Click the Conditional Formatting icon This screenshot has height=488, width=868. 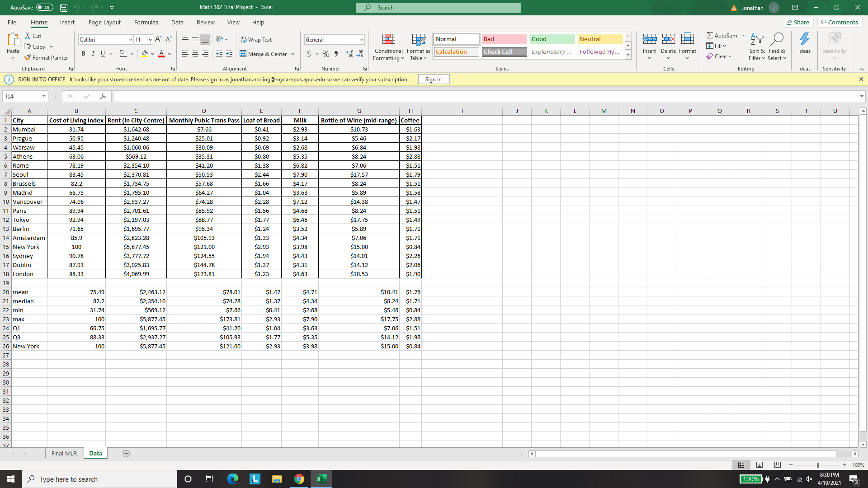coord(388,39)
